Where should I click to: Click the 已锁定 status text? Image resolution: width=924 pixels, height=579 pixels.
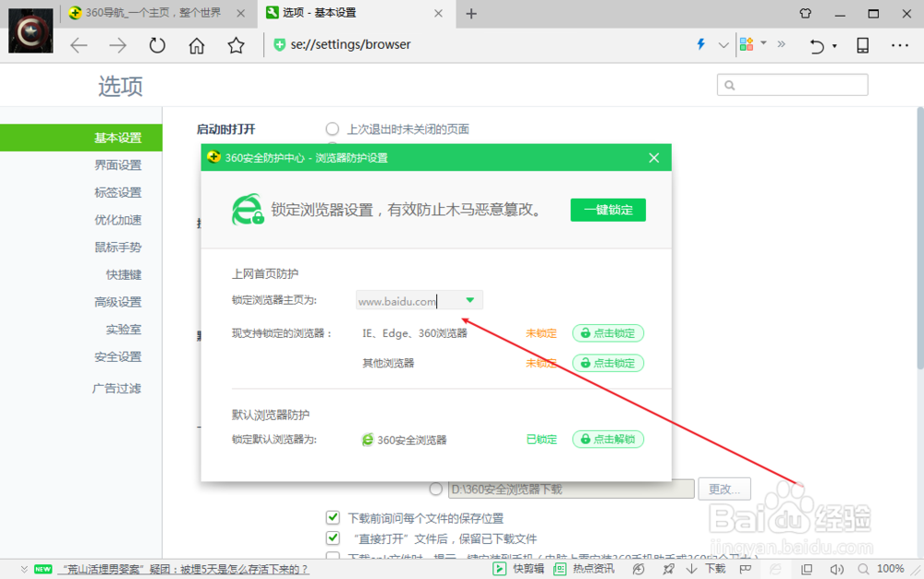541,440
